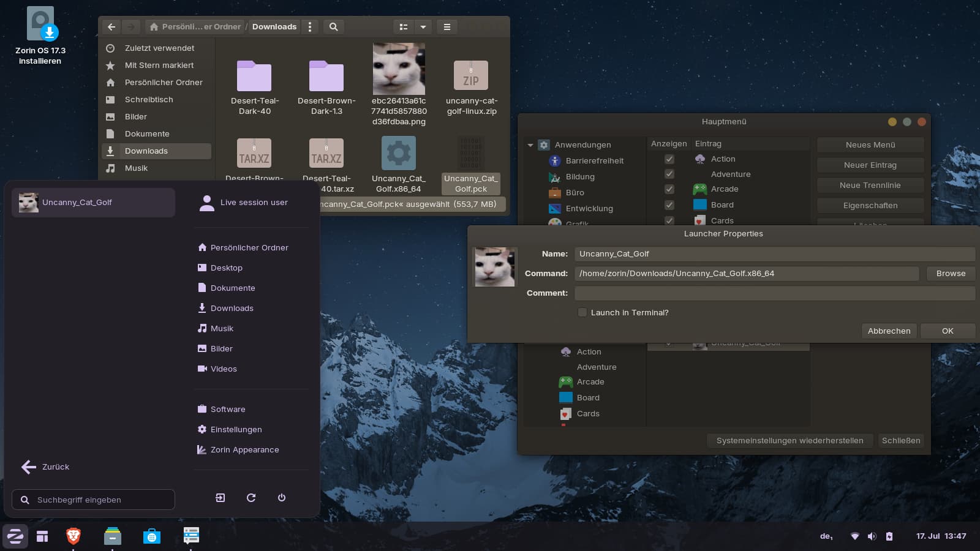Open the Downloads path options menu
The image size is (980, 551).
click(x=310, y=27)
